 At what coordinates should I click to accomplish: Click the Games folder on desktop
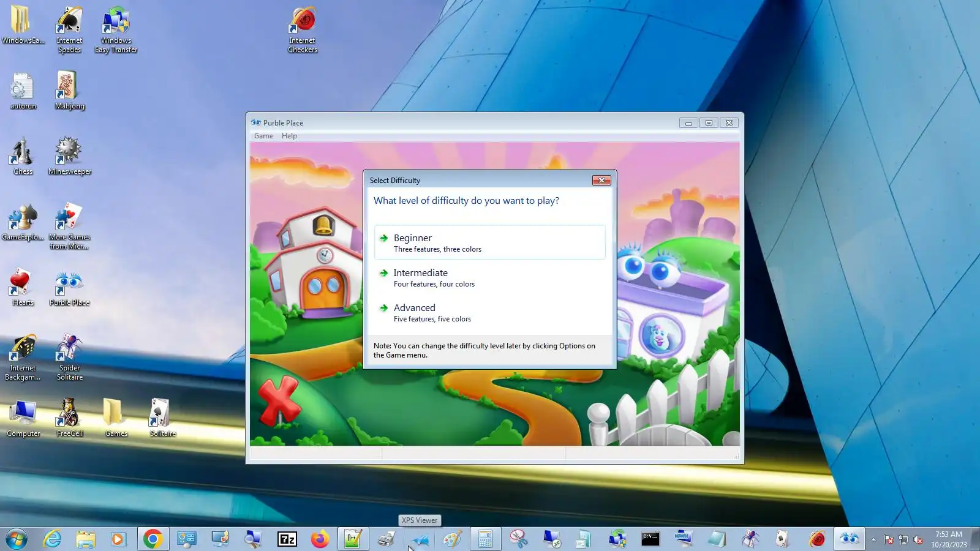[116, 419]
